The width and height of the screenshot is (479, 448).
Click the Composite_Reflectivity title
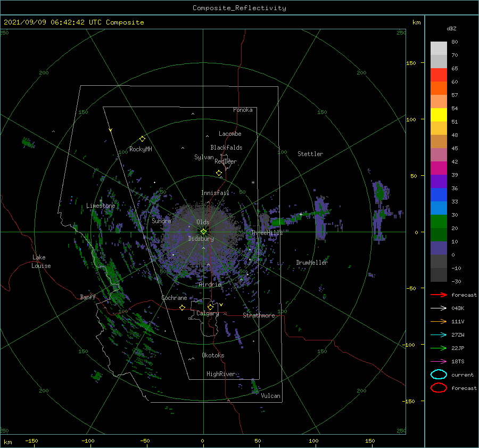[x=240, y=8]
